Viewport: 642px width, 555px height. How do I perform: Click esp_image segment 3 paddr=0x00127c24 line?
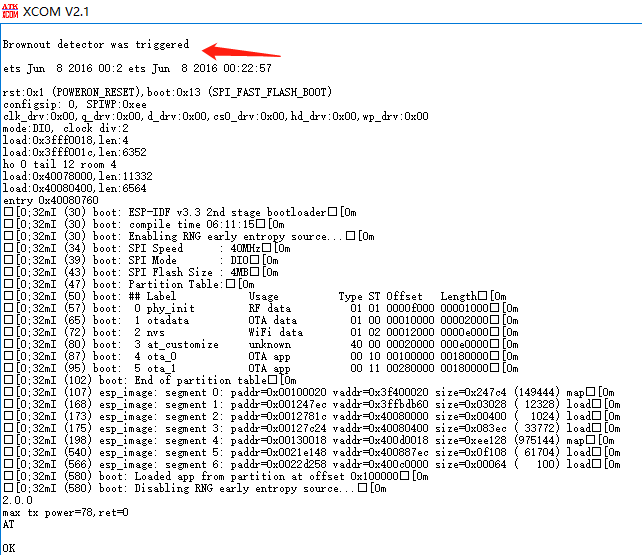(x=312, y=429)
